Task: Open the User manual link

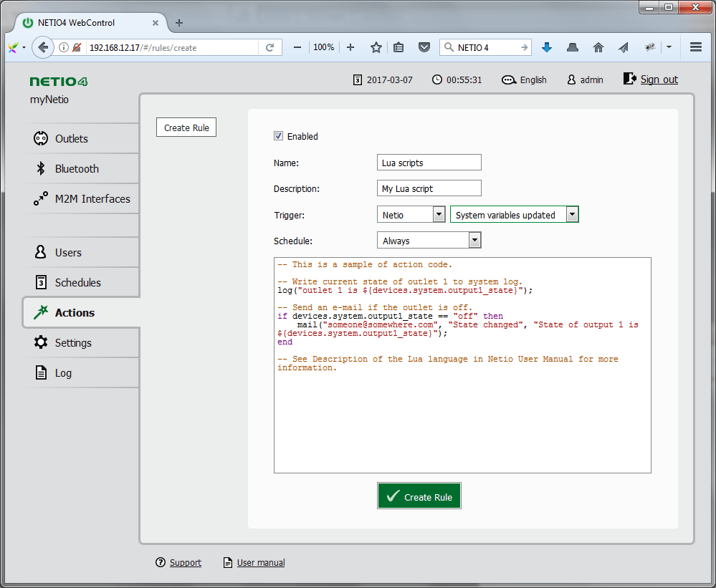Action: (261, 562)
